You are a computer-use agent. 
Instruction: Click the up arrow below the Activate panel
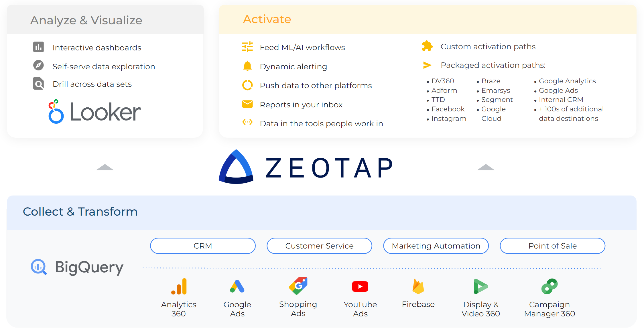pos(486,167)
